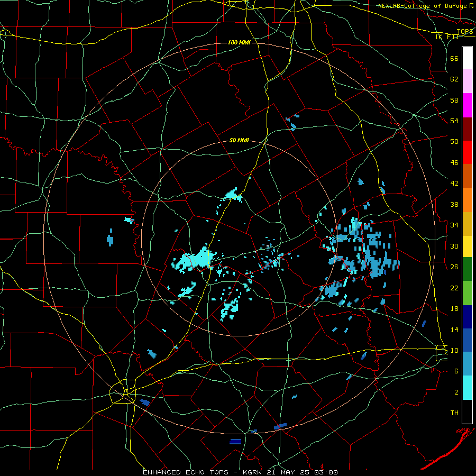Image resolution: width=476 pixels, height=476 pixels.
Task: Click the 'TH' threshold legend label
Action: point(454,413)
